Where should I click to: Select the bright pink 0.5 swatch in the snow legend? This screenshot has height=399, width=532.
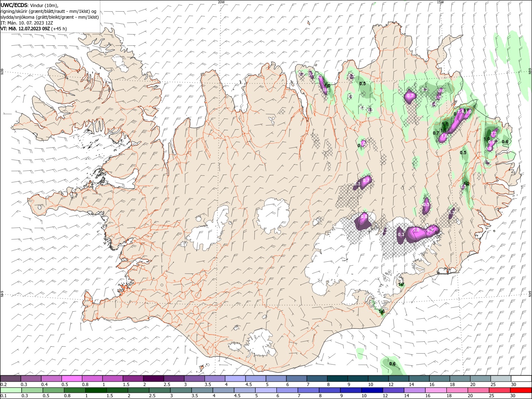click(x=71, y=379)
